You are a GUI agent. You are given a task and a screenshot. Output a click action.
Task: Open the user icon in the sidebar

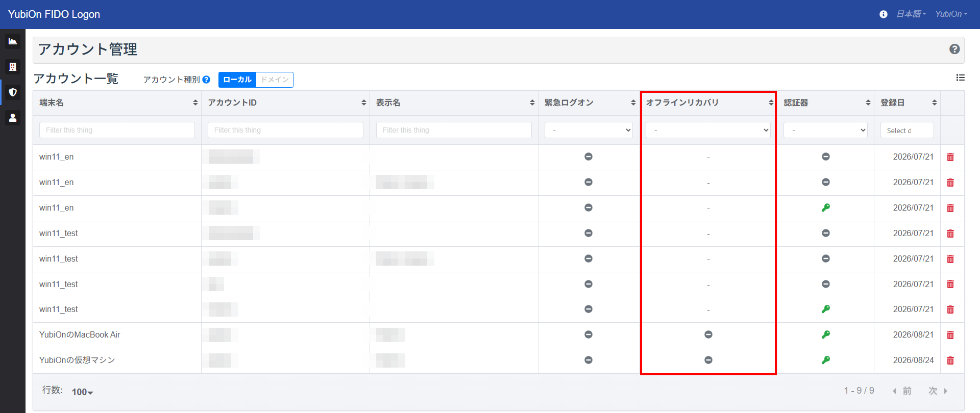point(13,118)
